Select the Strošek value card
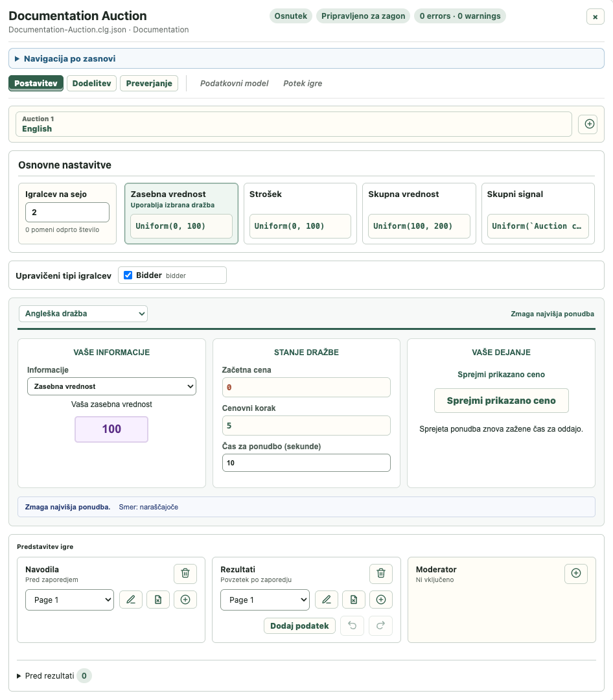Image resolution: width=613 pixels, height=700 pixels. [x=300, y=213]
